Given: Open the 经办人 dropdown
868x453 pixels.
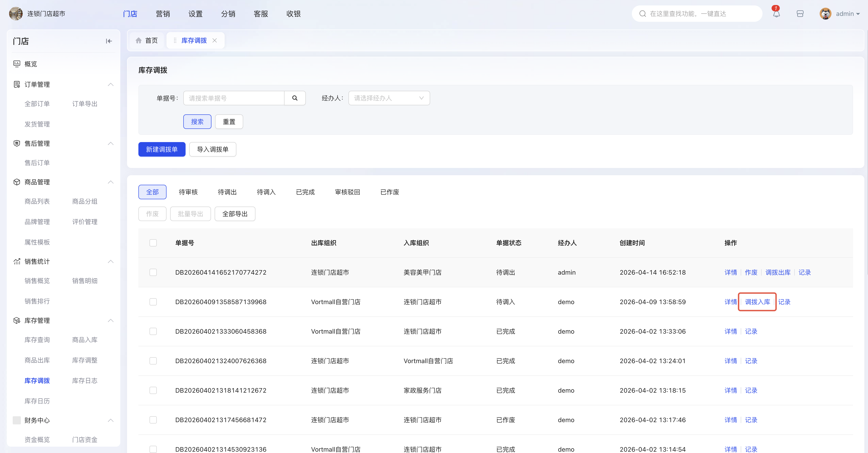Looking at the screenshot, I should (389, 98).
